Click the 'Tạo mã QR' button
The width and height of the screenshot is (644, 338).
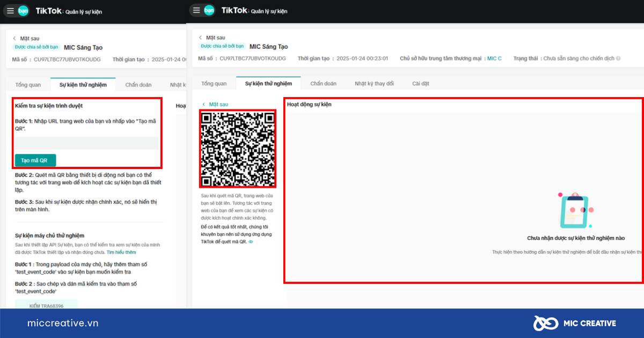(x=35, y=160)
